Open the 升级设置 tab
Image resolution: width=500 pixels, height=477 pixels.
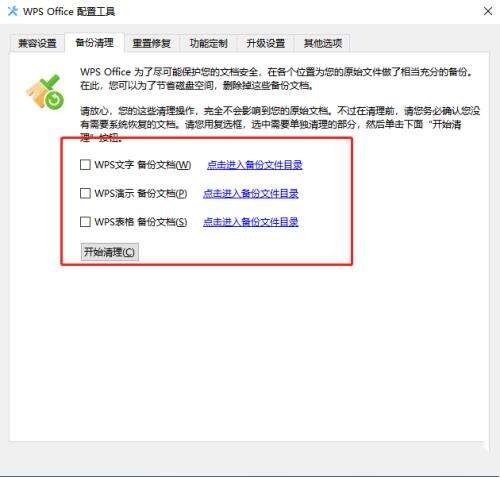pos(266,43)
